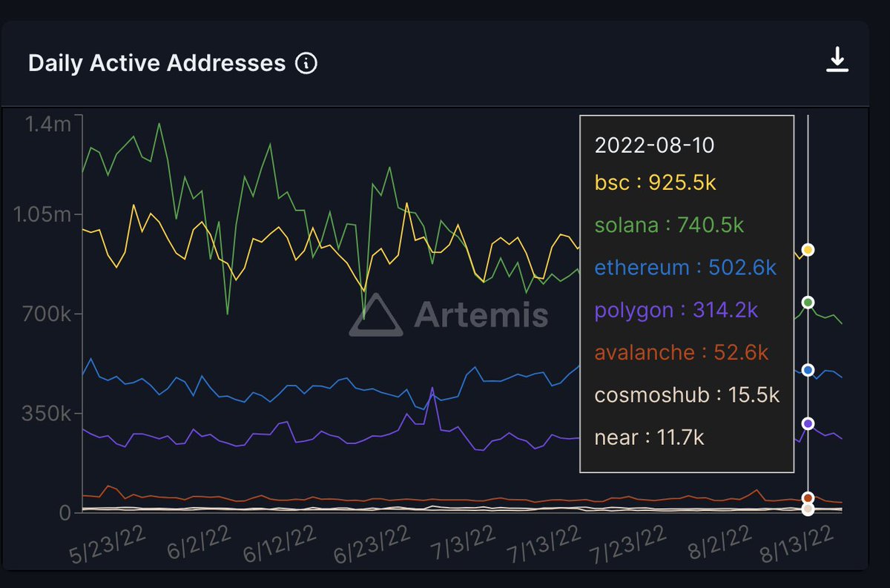Click the 1.4m y-axis label
The width and height of the screenshot is (890, 588).
pyautogui.click(x=48, y=125)
